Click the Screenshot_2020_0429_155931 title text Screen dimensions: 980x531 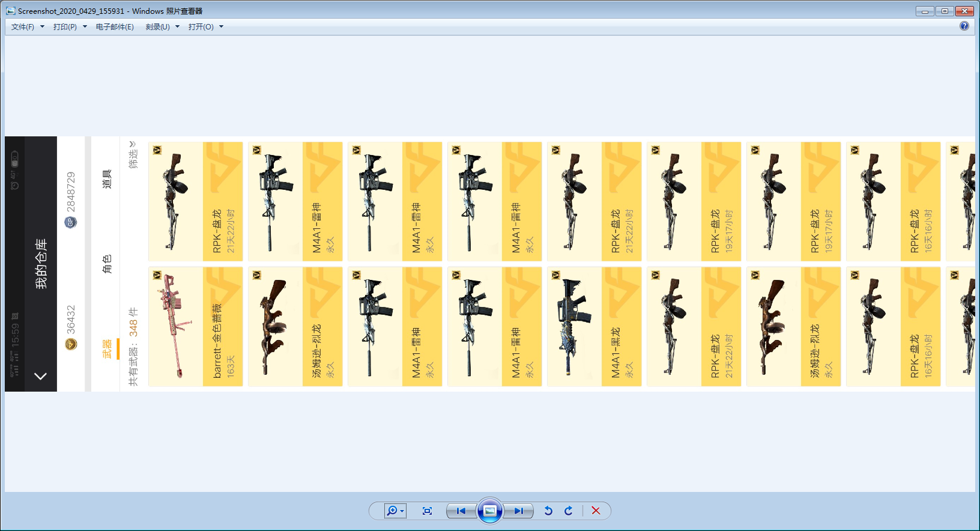tap(71, 11)
